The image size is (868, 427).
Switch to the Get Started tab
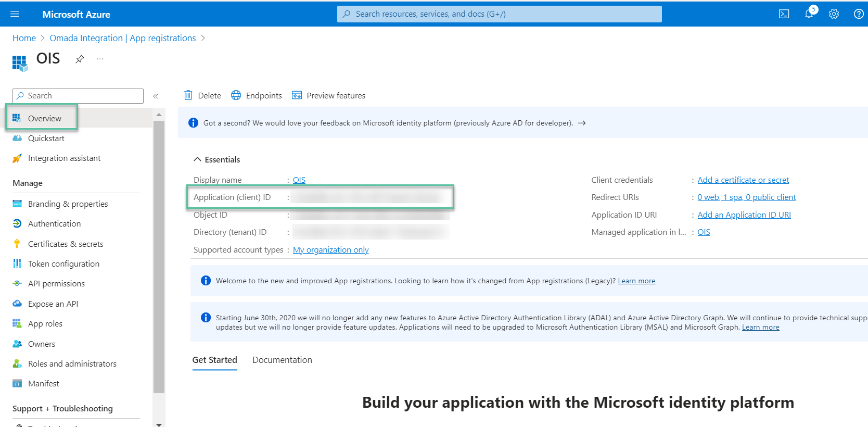coord(214,360)
